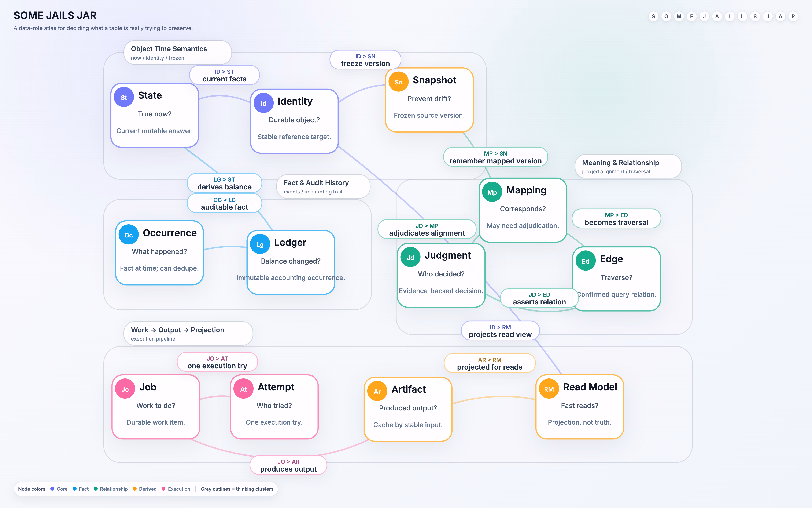This screenshot has height=508, width=812.
Task: Click the orange Sn Snapshot badge
Action: coord(398,82)
